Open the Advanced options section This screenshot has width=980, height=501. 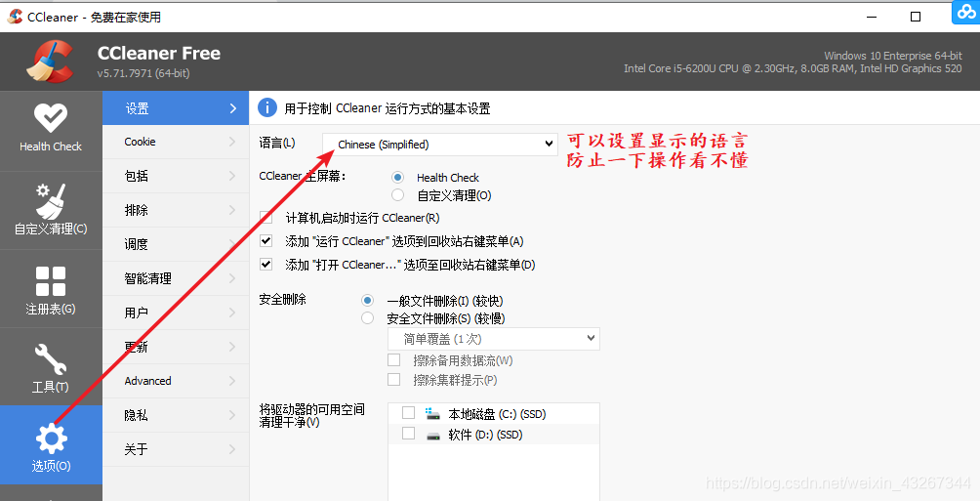pos(176,381)
